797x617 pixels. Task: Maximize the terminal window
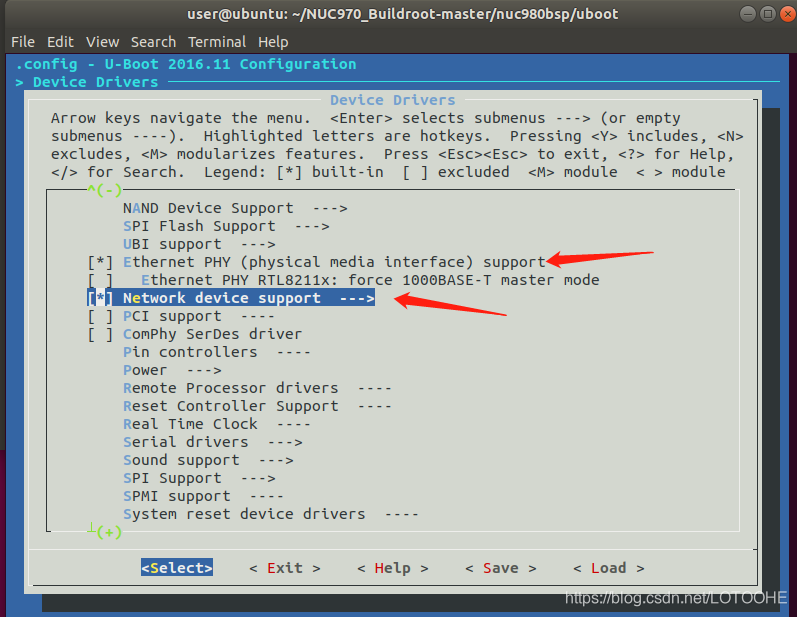(x=768, y=14)
